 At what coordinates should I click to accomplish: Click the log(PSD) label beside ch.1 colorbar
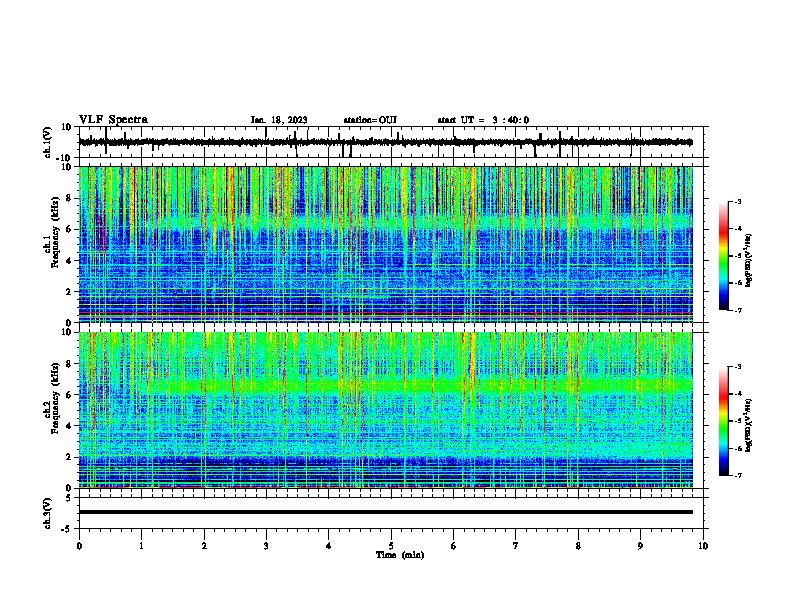coord(749,260)
